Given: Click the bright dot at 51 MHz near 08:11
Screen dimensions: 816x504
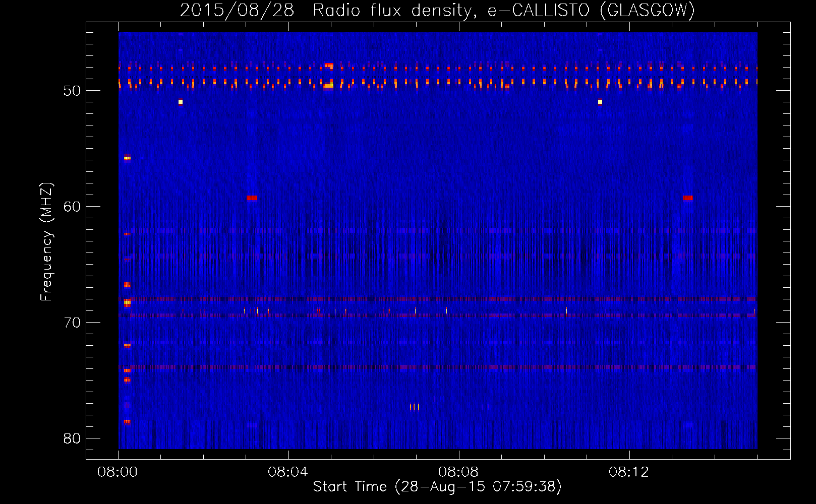Looking at the screenshot, I should coord(600,102).
